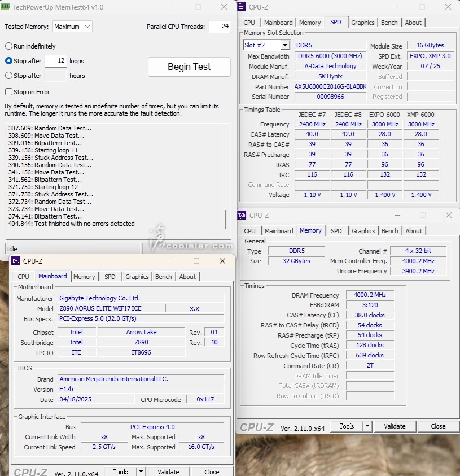Click Uncore Frequency 3900.2 MHz value
460x476 pixels.
click(418, 271)
